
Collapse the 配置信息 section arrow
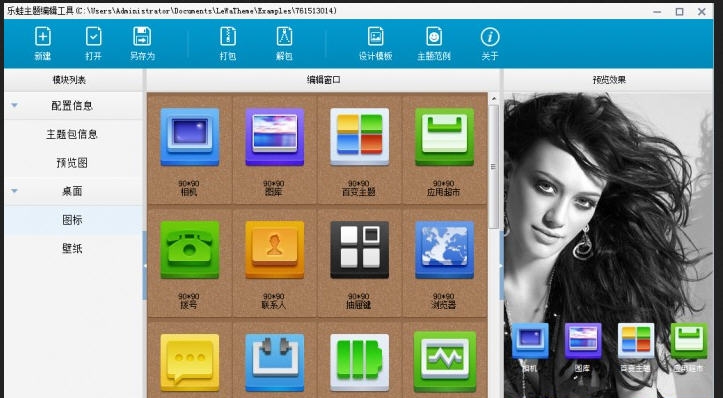[14, 105]
